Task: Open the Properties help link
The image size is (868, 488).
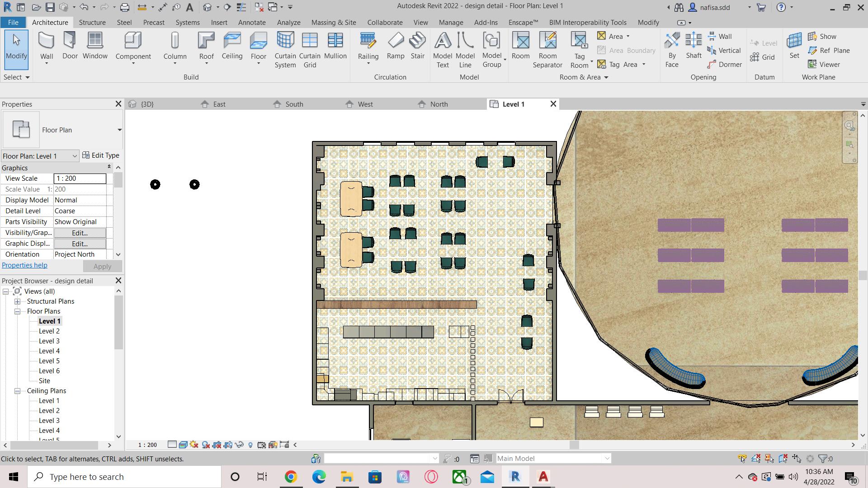Action: pos(24,265)
